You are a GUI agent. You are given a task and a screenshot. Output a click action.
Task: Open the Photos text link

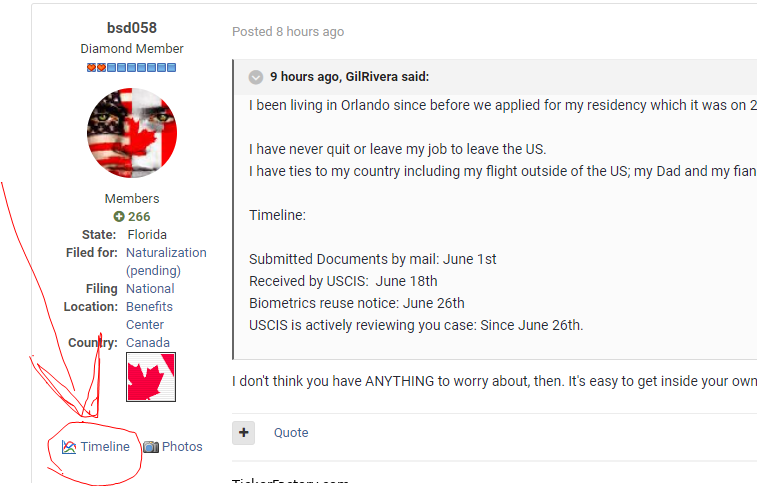click(x=182, y=447)
